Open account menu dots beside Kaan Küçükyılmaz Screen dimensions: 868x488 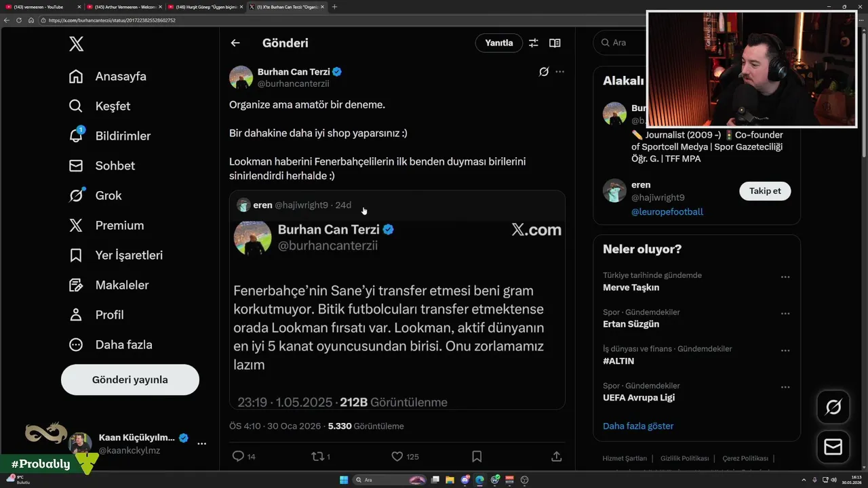[201, 443]
